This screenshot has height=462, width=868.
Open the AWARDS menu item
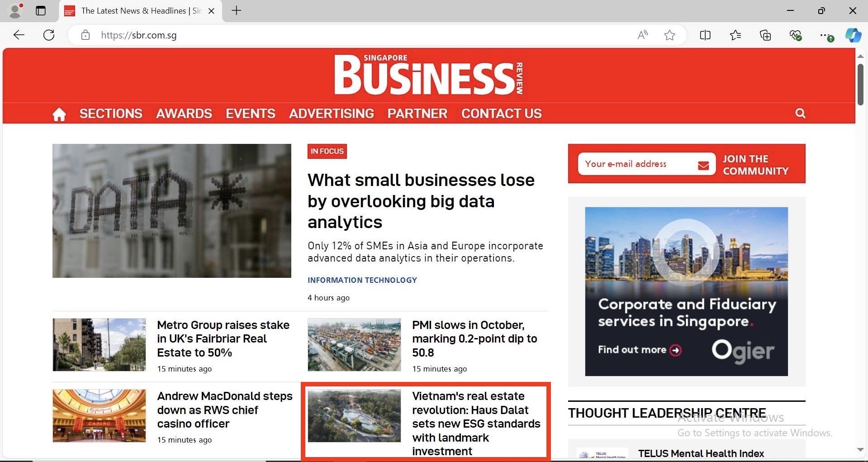pos(184,114)
